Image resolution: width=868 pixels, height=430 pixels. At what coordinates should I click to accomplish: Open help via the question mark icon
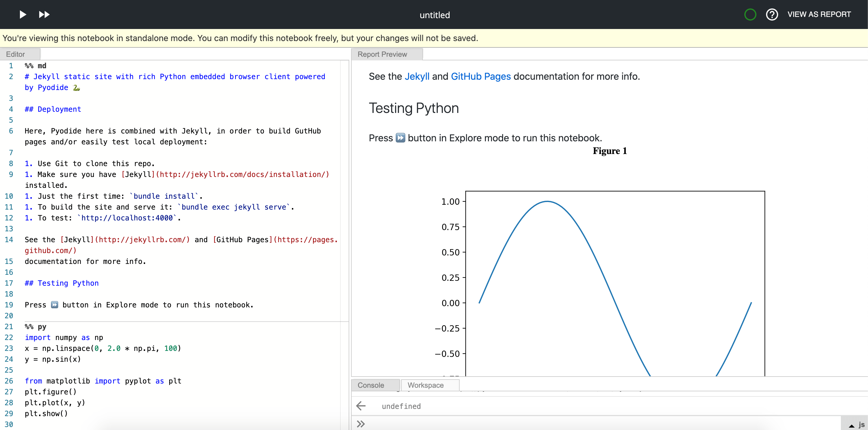(x=772, y=14)
